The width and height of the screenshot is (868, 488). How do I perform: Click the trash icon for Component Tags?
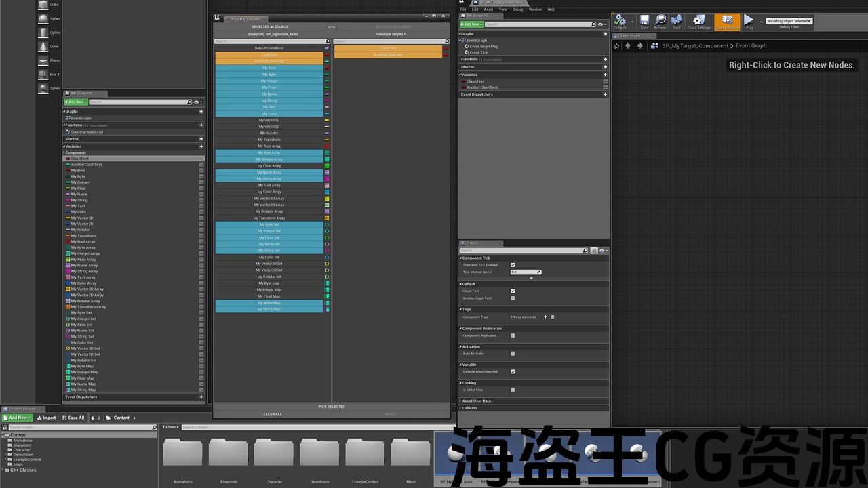[553, 317]
